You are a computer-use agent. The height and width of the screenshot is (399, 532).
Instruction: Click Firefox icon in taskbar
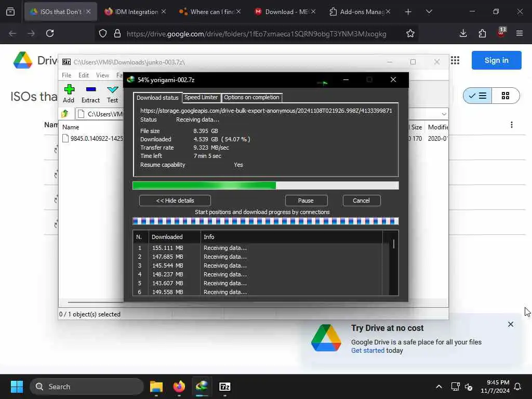(x=179, y=387)
